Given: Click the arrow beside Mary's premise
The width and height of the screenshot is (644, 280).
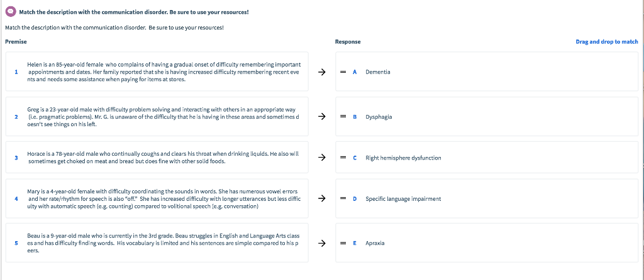Looking at the screenshot, I should click(x=322, y=199).
